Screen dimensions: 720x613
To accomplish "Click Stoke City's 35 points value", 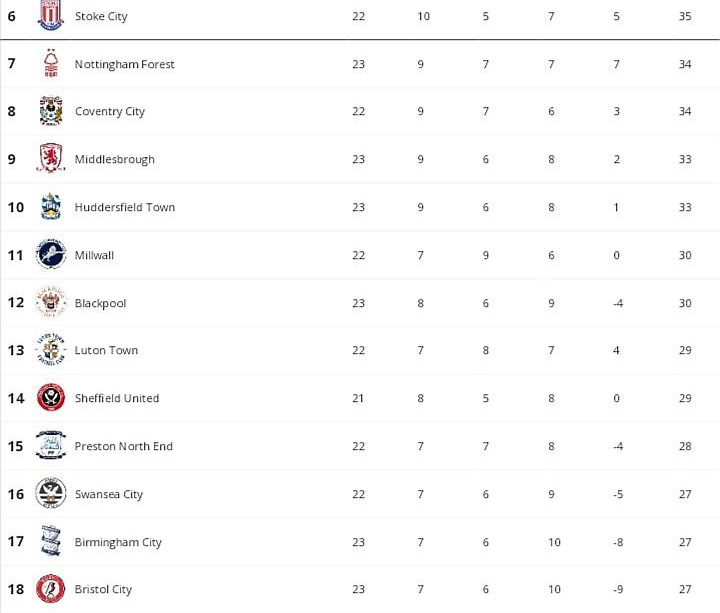I will coord(685,16).
